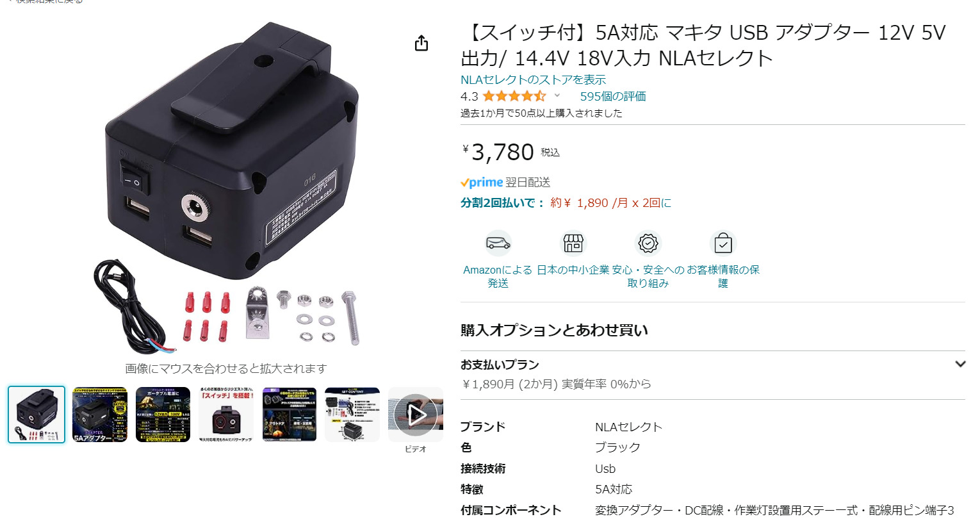
Task: Open NLAセレクトのストアを表示 link
Action: (x=533, y=79)
